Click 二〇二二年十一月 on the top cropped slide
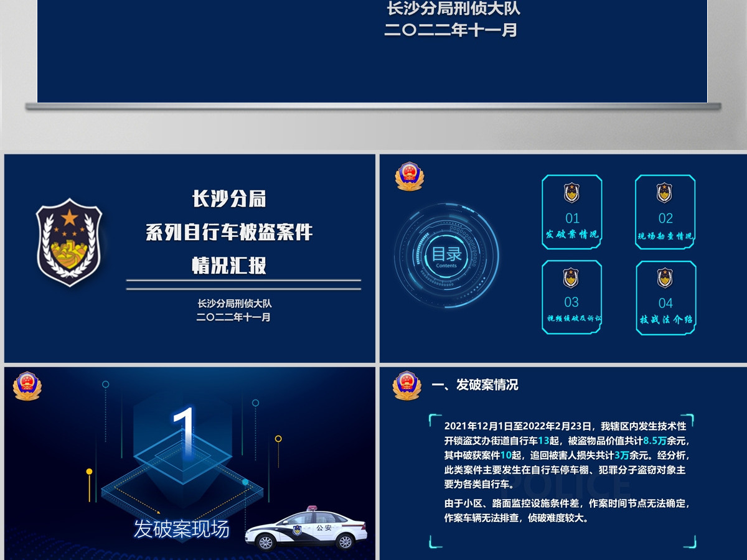Screen dimensions: 747x560 451,29
